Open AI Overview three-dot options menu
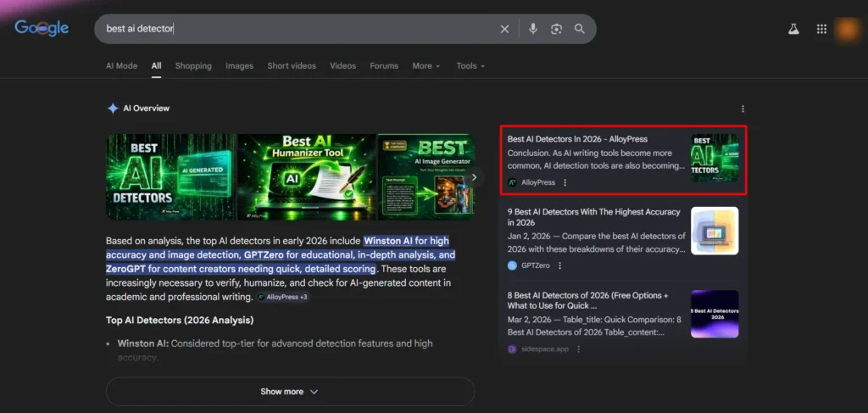 [x=743, y=109]
